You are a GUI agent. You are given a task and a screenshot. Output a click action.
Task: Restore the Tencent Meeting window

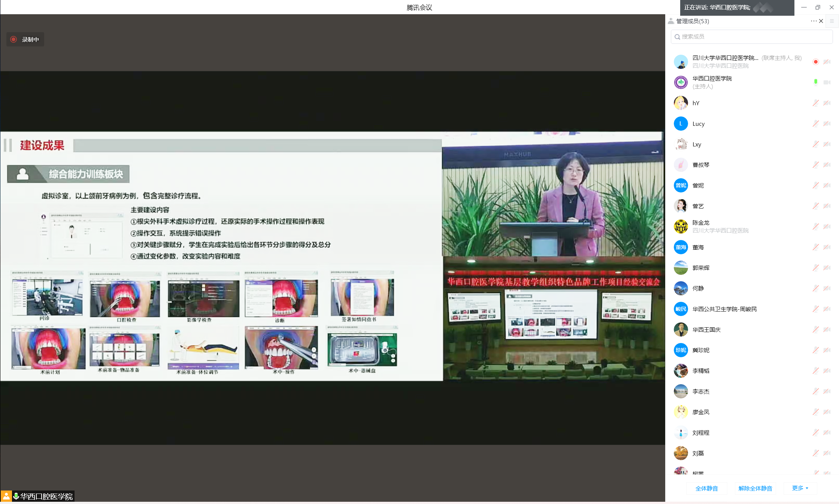point(818,7)
